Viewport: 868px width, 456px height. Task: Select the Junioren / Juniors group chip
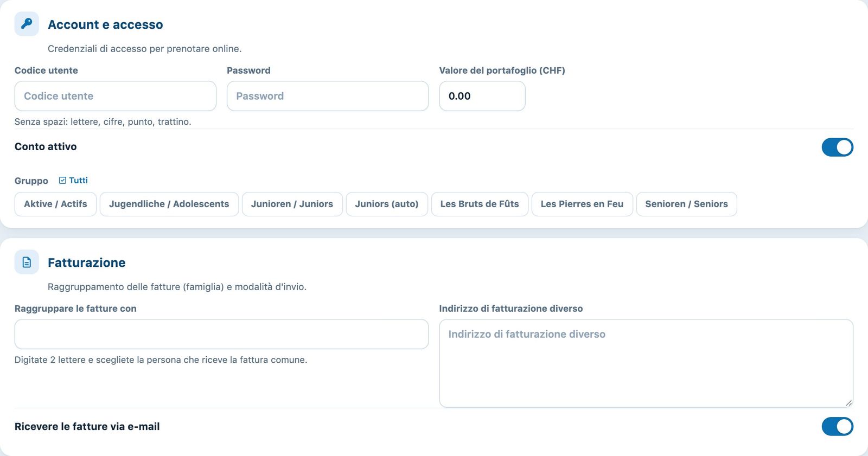[292, 204]
